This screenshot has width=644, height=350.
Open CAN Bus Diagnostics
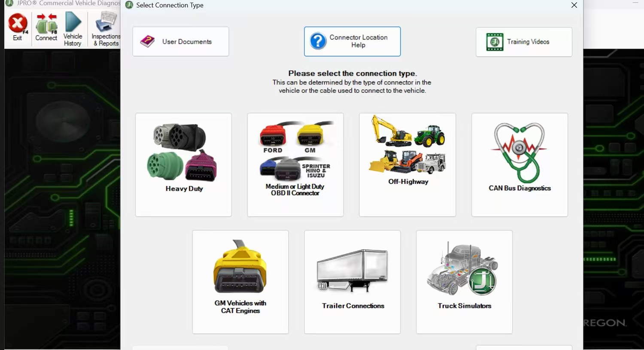519,164
